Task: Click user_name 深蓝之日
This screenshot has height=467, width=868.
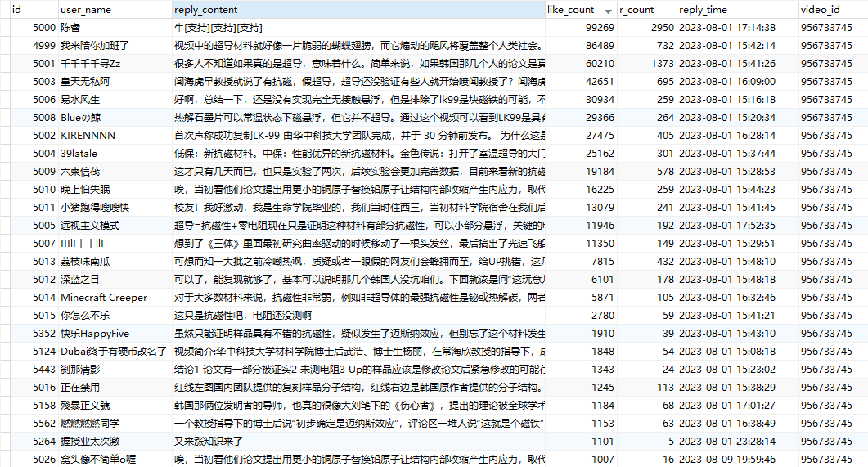Action: 80,280
